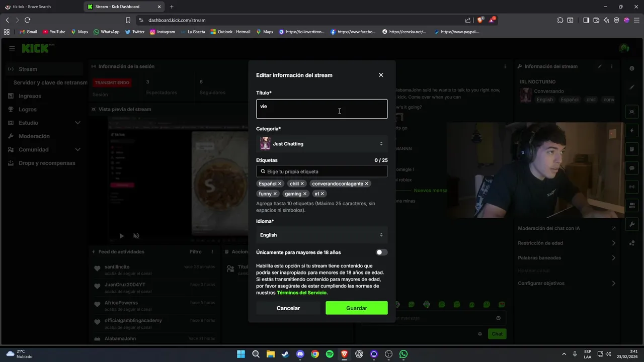
Task: Toggle the Brave sidebar panel icon
Action: click(586, 20)
